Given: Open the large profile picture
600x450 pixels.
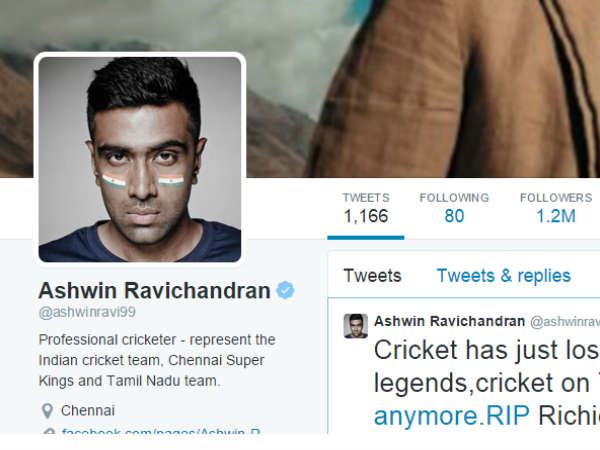Looking at the screenshot, I should click(140, 159).
